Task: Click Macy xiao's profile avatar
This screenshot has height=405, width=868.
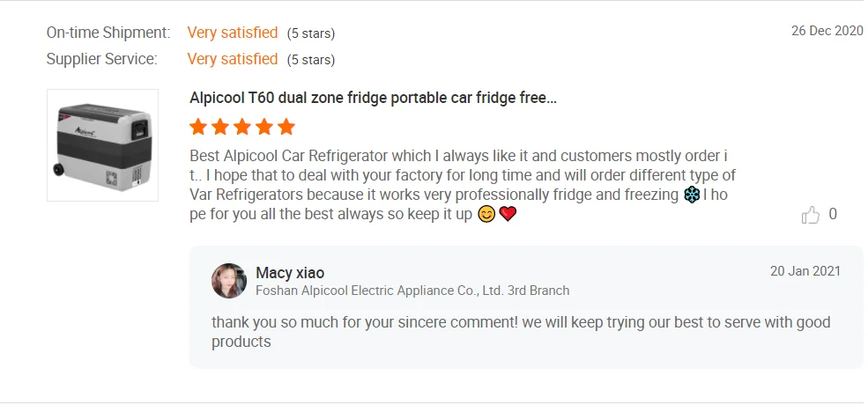Action: 229,281
